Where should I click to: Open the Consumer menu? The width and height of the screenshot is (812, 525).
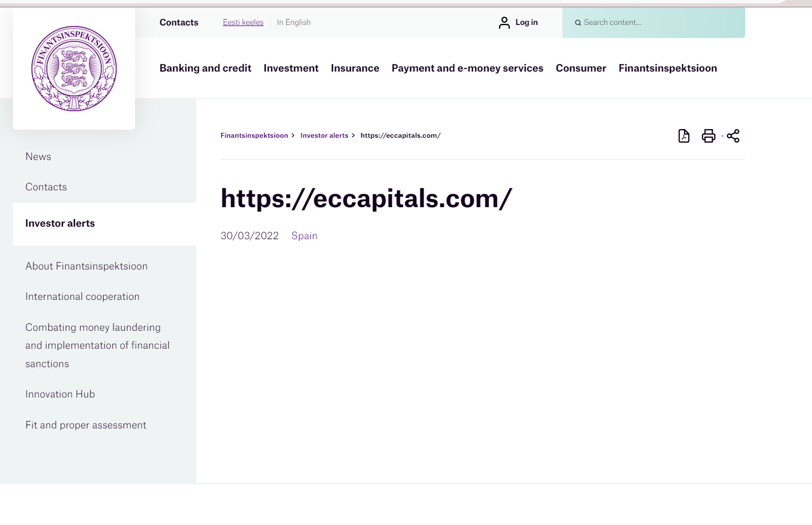(x=581, y=68)
